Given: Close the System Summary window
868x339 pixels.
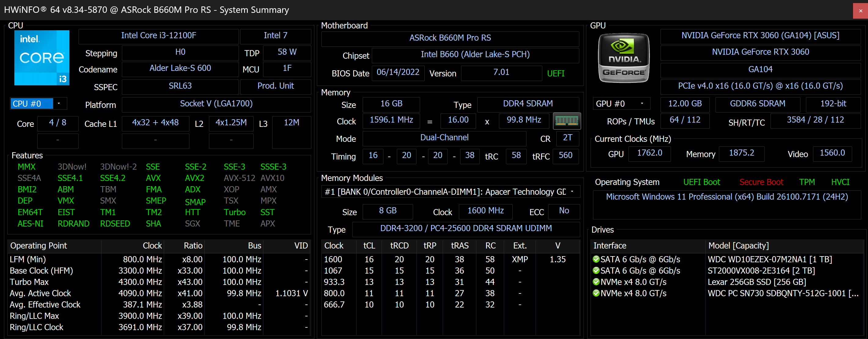Looking at the screenshot, I should click(x=860, y=10).
